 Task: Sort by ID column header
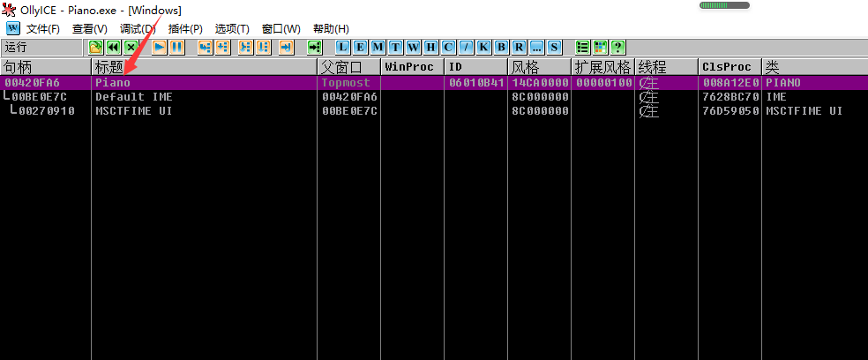click(476, 68)
